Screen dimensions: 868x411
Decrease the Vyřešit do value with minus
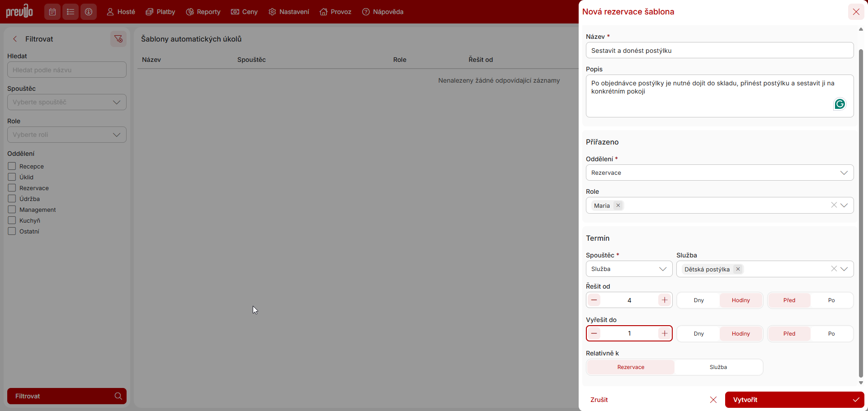(594, 334)
